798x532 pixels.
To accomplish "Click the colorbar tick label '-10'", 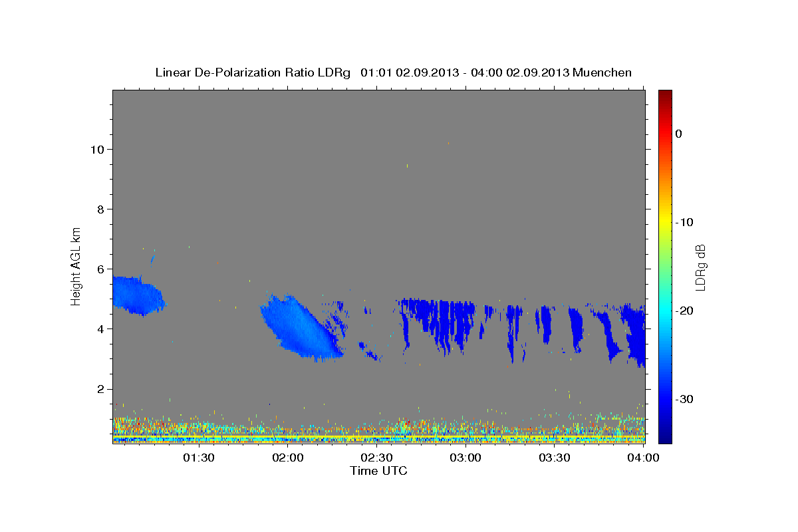I will click(684, 222).
